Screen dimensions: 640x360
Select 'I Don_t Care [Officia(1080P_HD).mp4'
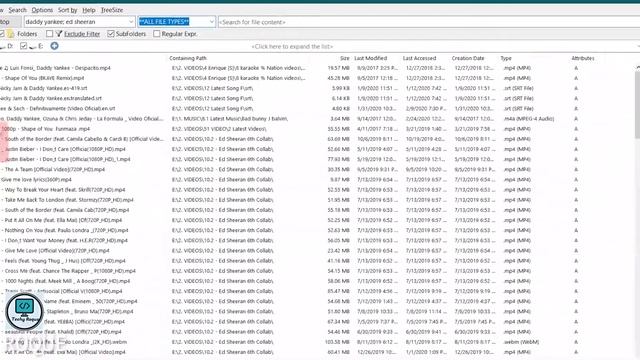point(65,149)
